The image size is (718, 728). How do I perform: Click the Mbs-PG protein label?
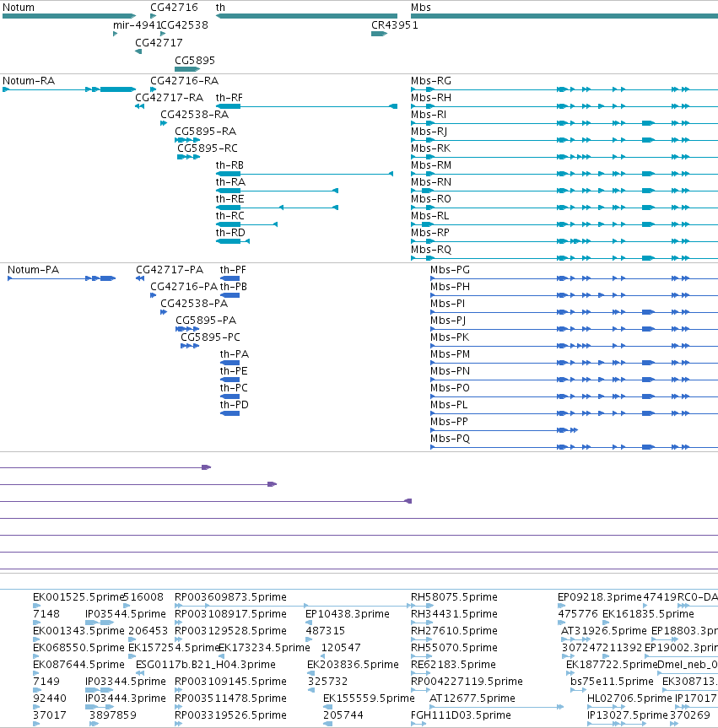[x=450, y=270]
